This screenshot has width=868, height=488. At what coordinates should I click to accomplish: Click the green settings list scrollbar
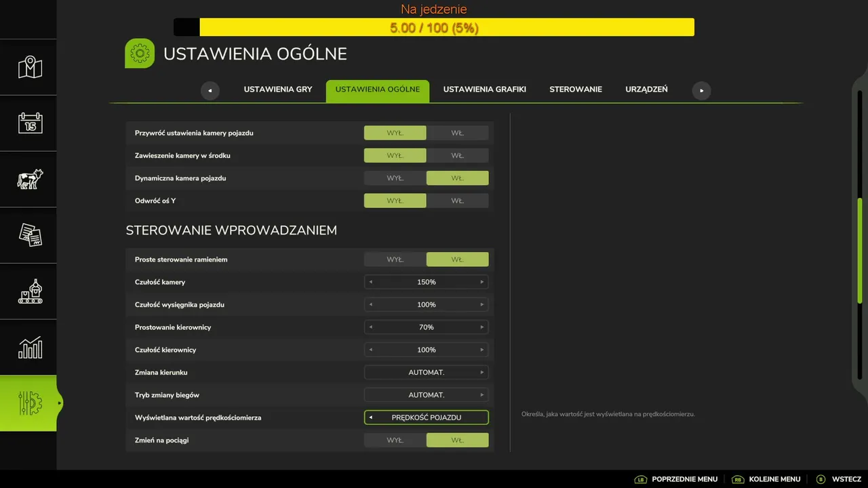click(x=860, y=250)
